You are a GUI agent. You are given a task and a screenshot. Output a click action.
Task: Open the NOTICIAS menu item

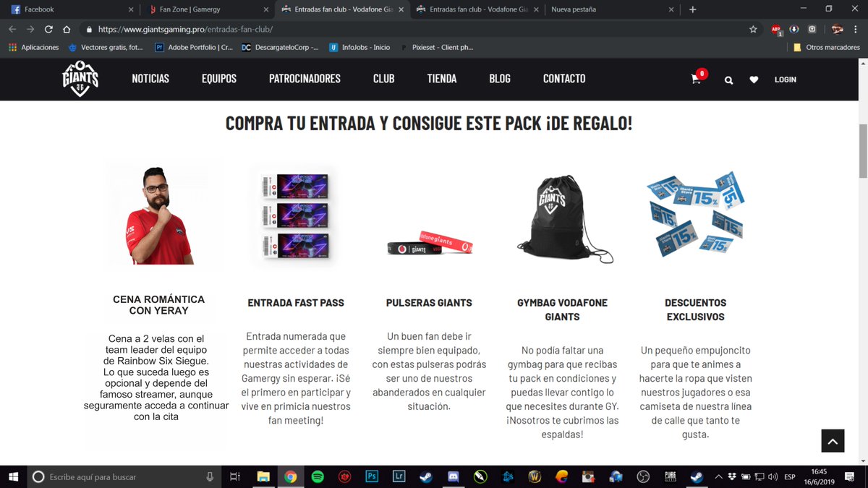coord(150,79)
